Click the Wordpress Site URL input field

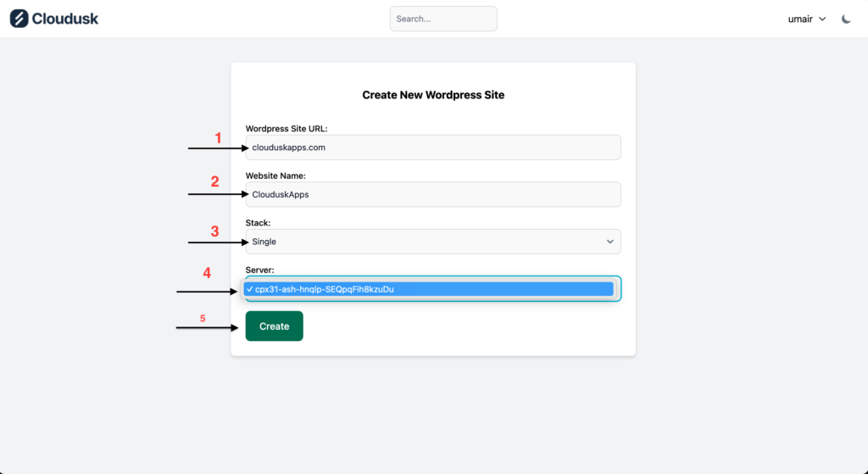(x=432, y=148)
